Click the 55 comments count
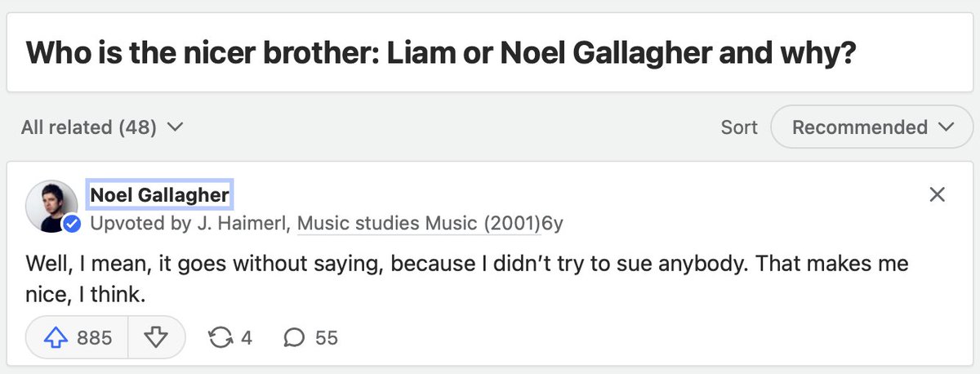 point(326,337)
